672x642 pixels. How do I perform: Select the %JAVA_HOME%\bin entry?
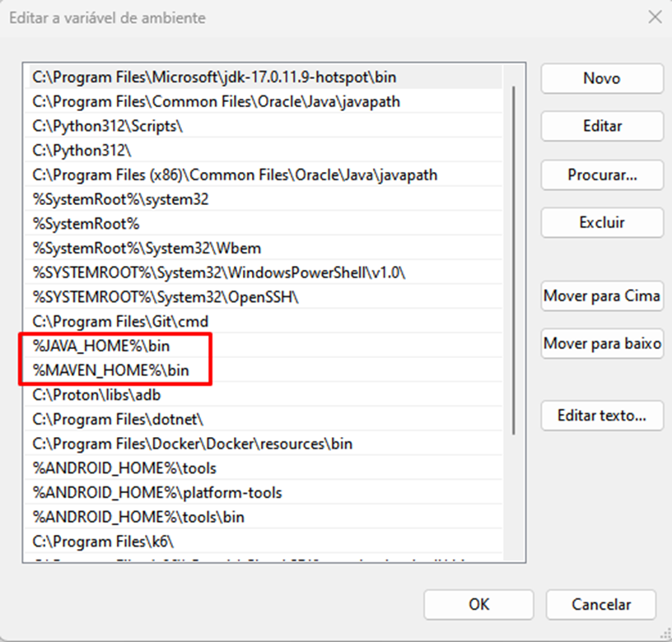(x=264, y=346)
